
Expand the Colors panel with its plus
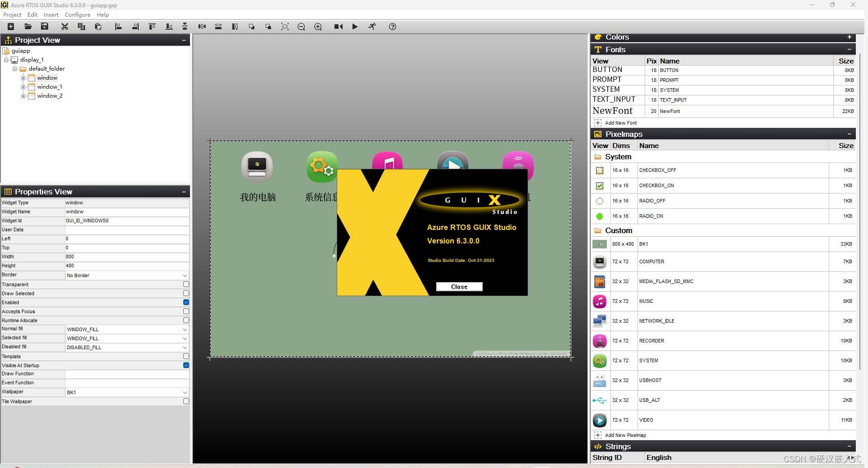point(850,37)
